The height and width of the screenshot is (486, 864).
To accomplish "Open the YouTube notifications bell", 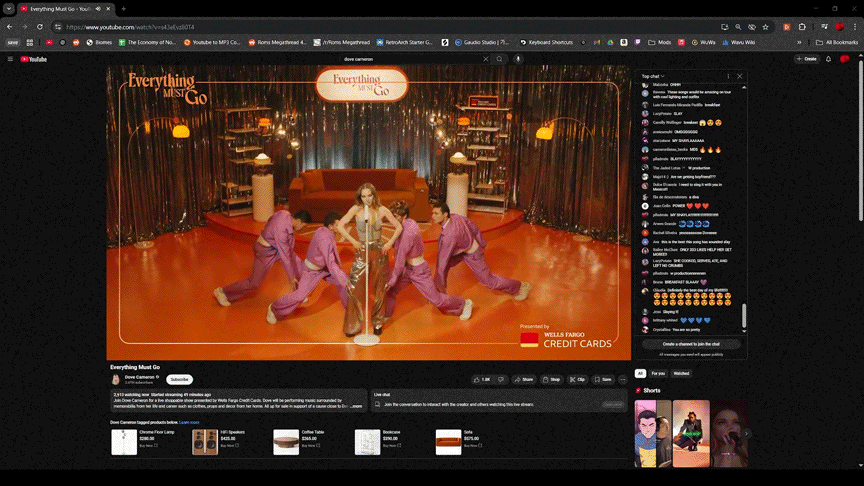I will pyautogui.click(x=828, y=59).
